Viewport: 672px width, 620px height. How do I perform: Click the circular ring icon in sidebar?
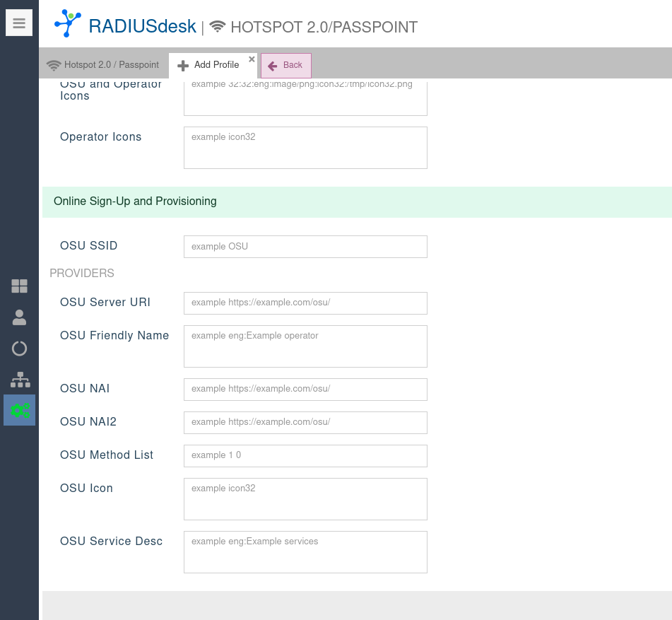[19, 349]
